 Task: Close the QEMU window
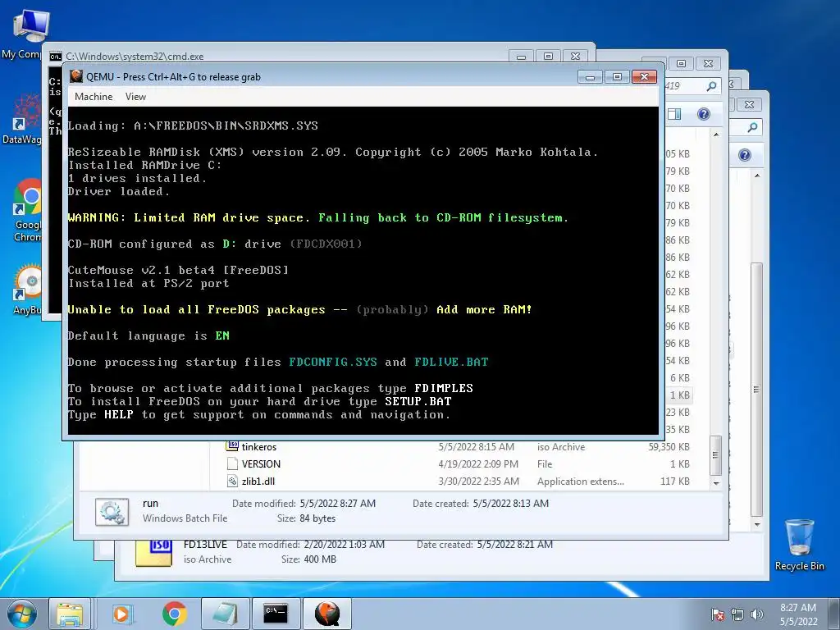[x=644, y=76]
